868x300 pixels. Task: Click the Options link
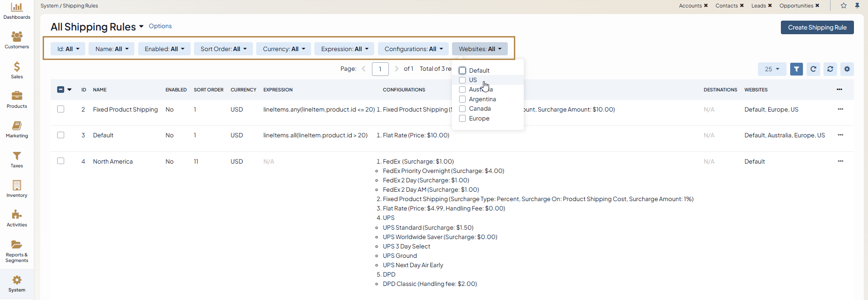click(x=160, y=26)
